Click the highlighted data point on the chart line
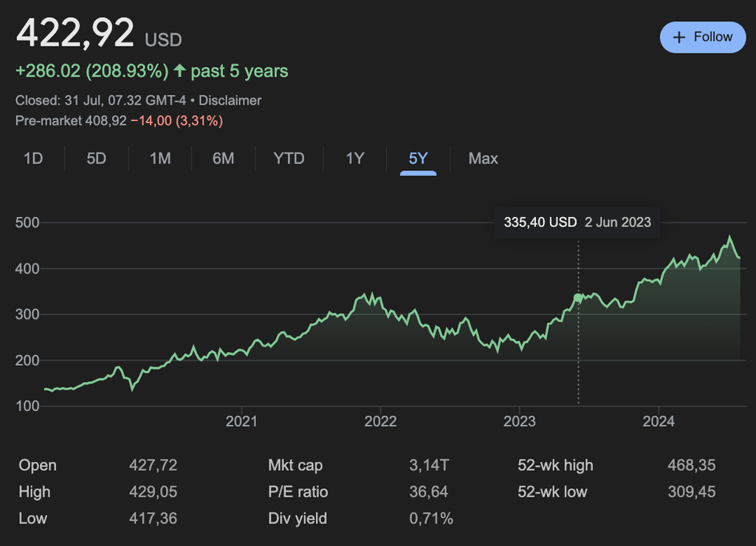 (x=578, y=298)
